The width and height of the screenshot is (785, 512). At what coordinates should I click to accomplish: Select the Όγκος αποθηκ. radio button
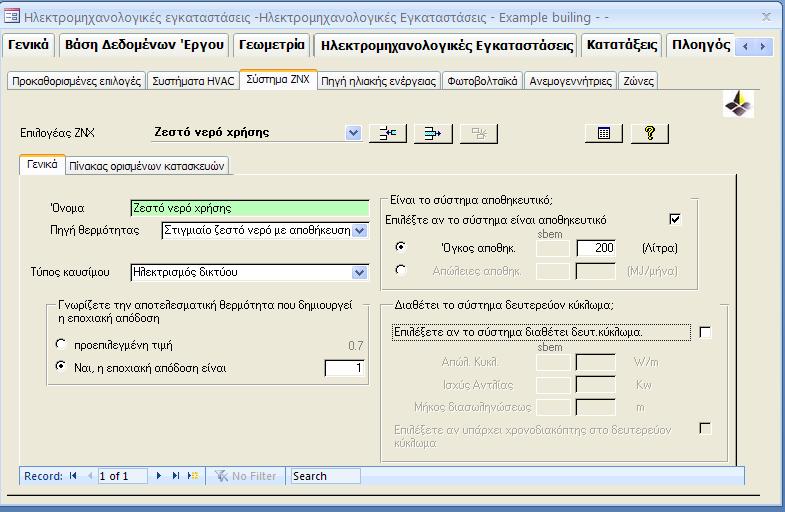[x=401, y=247]
